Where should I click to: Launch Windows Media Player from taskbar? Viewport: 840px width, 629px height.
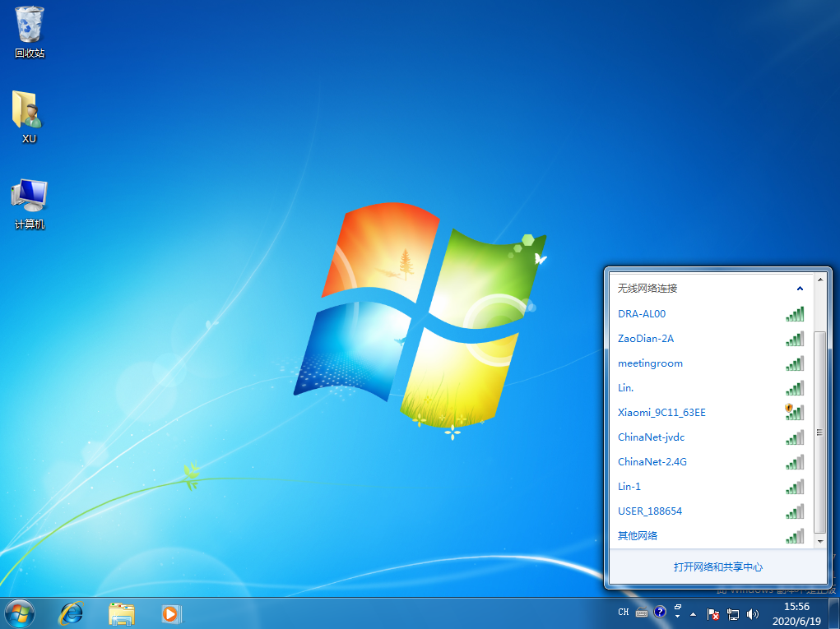tap(171, 613)
